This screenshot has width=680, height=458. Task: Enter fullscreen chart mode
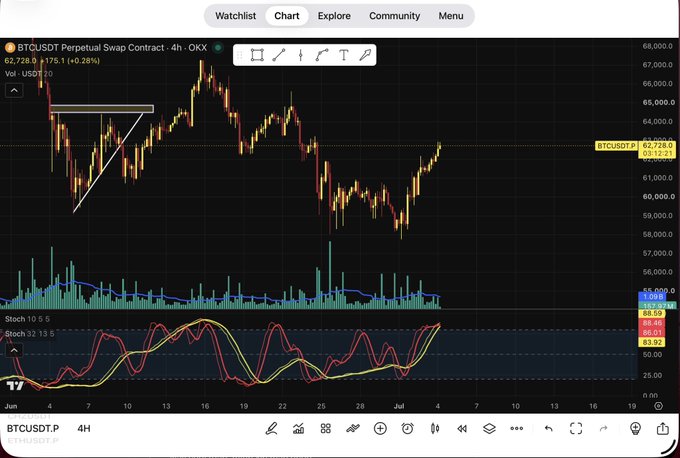[x=576, y=429]
